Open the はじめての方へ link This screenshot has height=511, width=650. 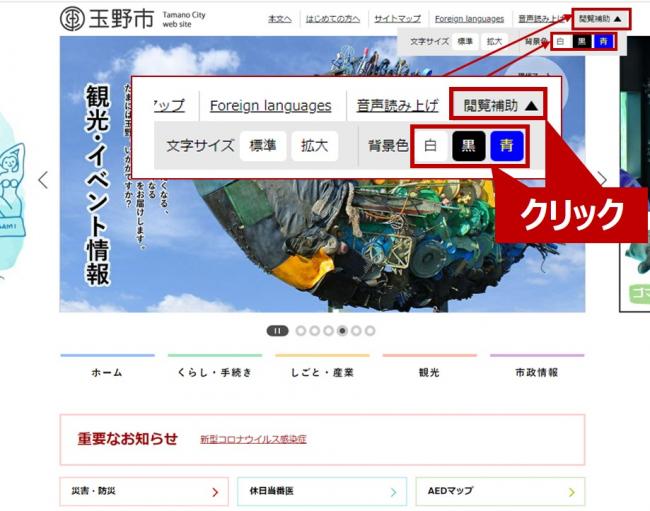[x=333, y=19]
